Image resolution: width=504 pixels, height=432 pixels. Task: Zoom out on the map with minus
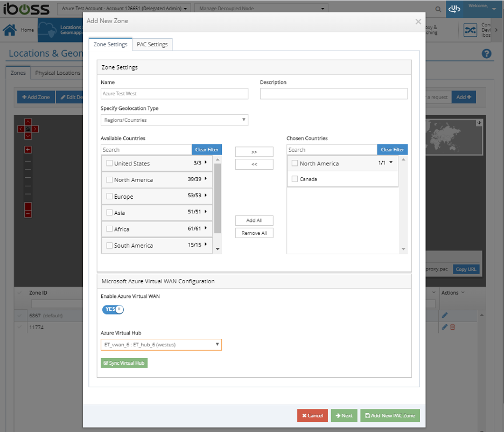28,214
